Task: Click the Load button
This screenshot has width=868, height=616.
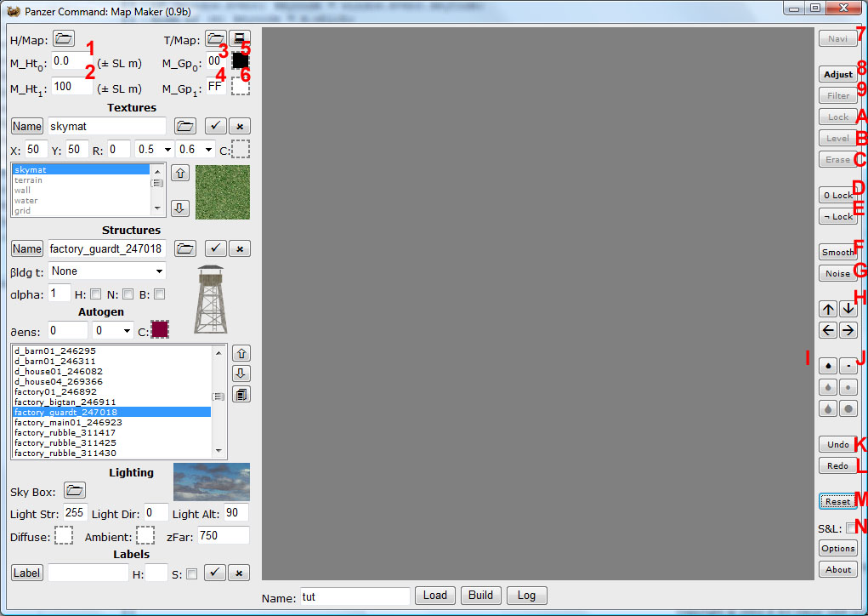Action: pyautogui.click(x=435, y=596)
